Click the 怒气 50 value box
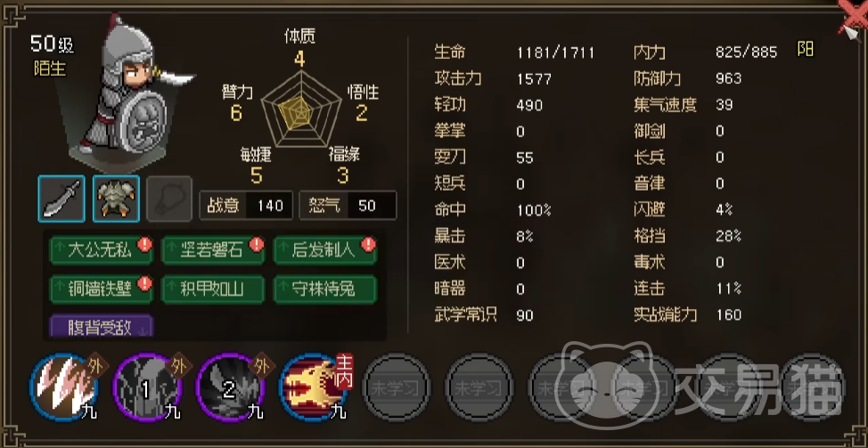868x448 pixels. point(348,206)
